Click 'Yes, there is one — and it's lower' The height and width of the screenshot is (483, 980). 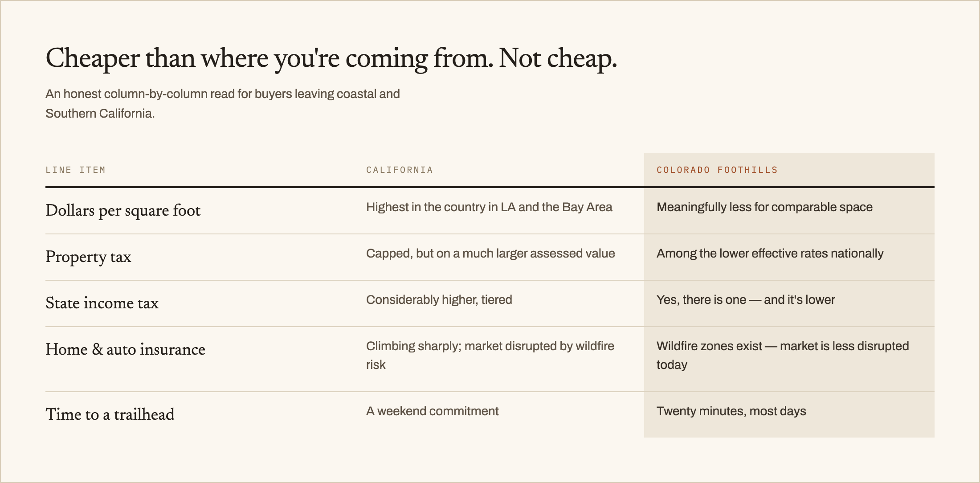[746, 300]
